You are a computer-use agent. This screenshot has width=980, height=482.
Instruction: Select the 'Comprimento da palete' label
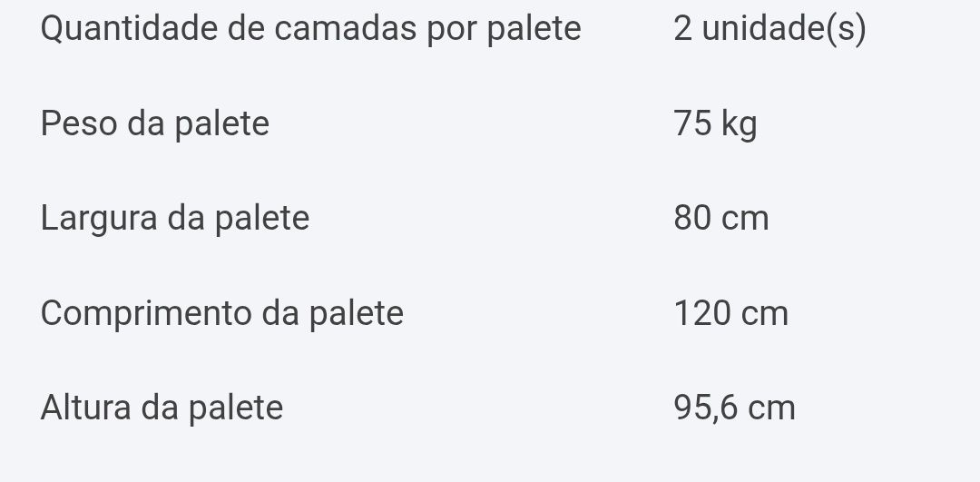pyautogui.click(x=222, y=313)
